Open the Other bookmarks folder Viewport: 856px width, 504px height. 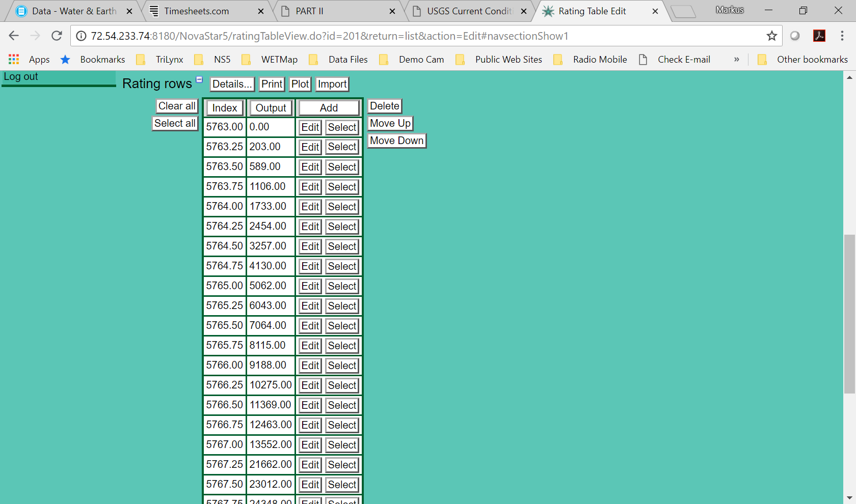803,60
